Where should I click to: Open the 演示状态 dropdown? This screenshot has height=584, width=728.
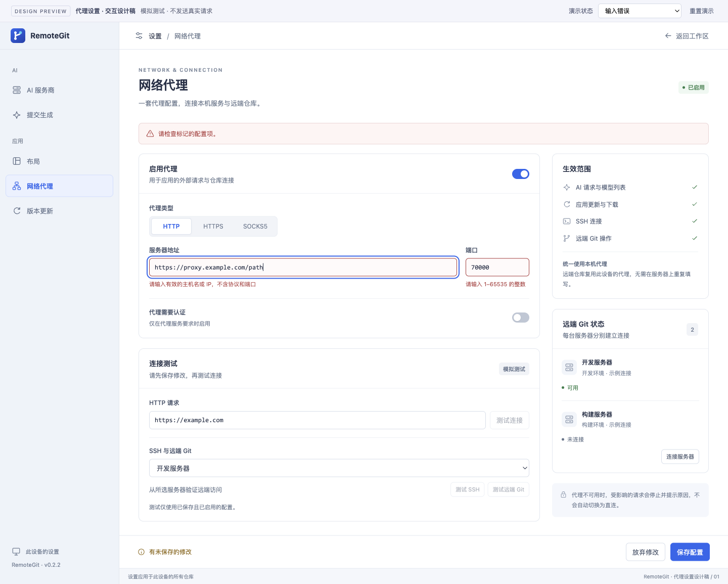pyautogui.click(x=640, y=11)
